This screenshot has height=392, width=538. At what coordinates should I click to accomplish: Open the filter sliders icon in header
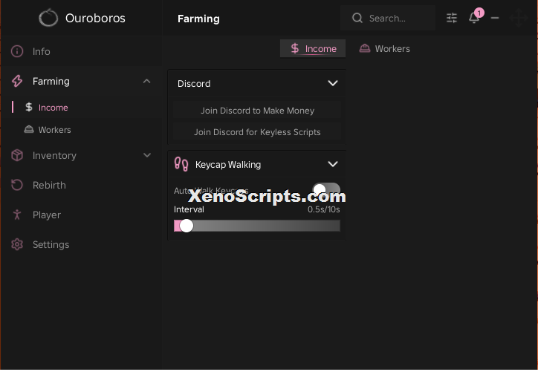(x=452, y=18)
